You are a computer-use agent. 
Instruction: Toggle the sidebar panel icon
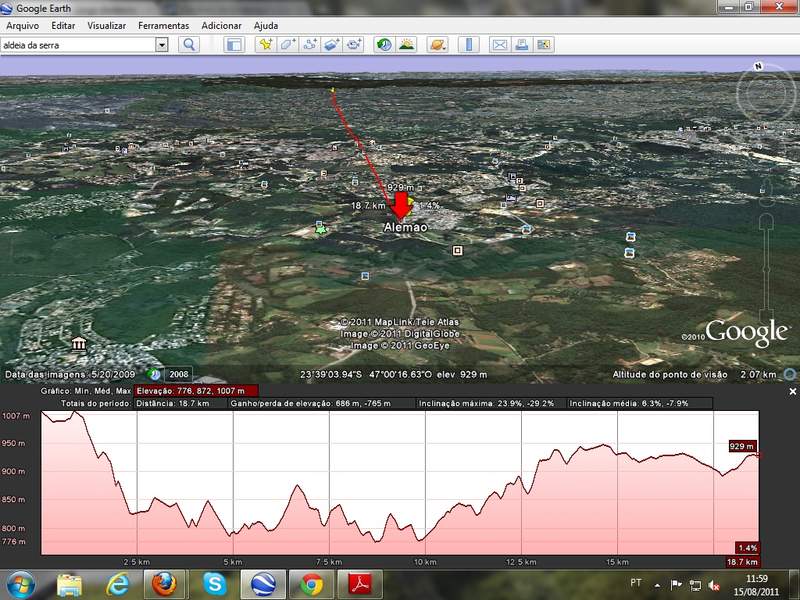click(234, 44)
